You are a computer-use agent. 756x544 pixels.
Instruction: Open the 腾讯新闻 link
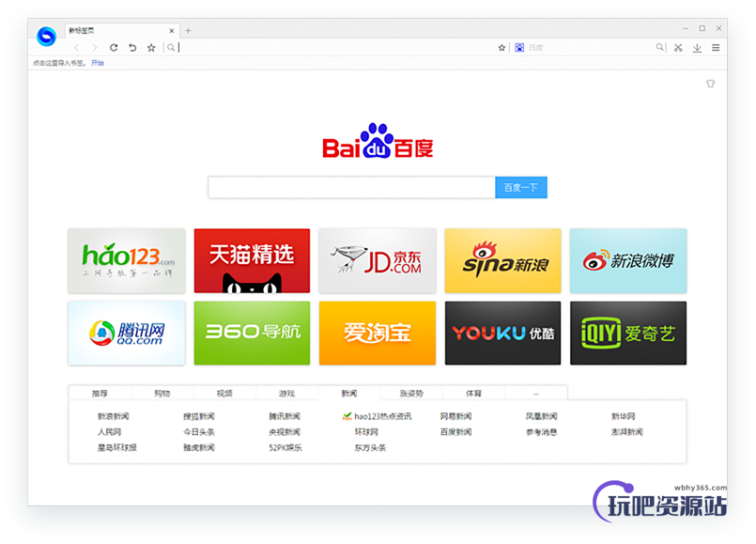[285, 416]
